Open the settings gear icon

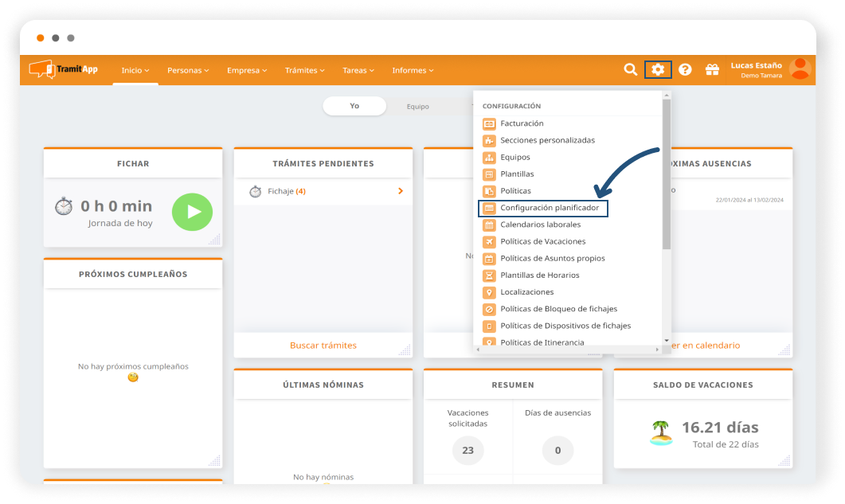coord(658,70)
